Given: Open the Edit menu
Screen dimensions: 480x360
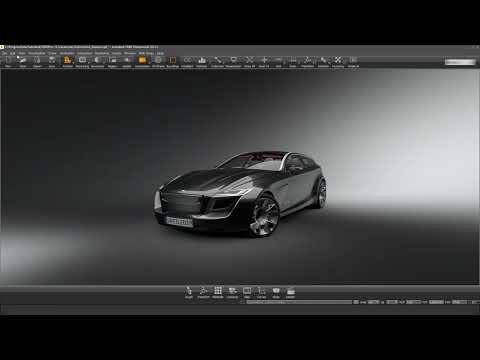Looking at the screenshot, I should pyautogui.click(x=13, y=53).
